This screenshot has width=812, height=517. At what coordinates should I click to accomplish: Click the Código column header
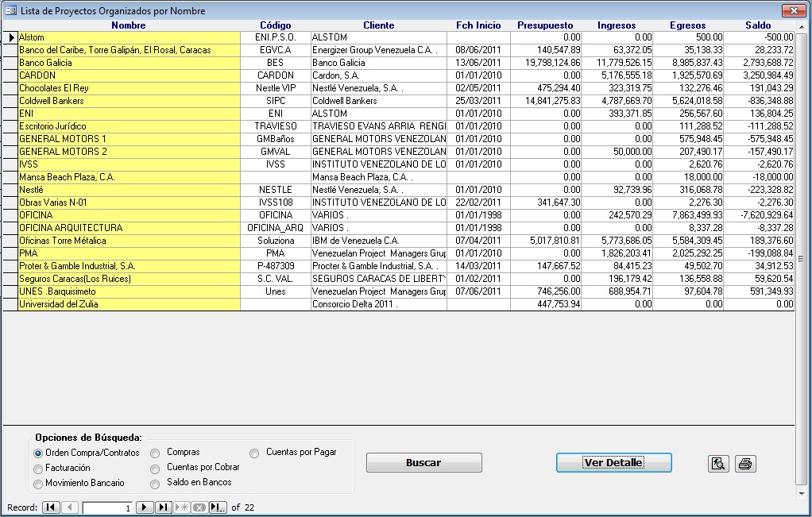click(276, 25)
